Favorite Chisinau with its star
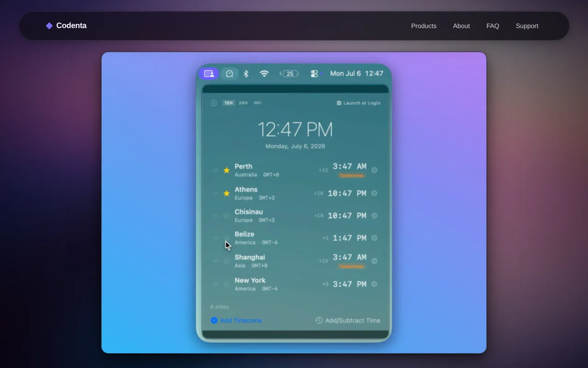The image size is (588, 368). pyautogui.click(x=226, y=216)
